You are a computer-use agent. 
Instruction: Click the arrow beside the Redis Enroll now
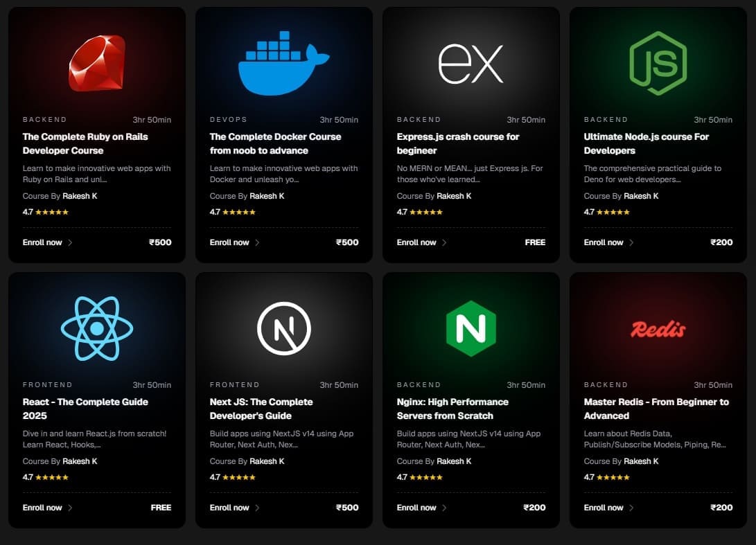pyautogui.click(x=631, y=508)
